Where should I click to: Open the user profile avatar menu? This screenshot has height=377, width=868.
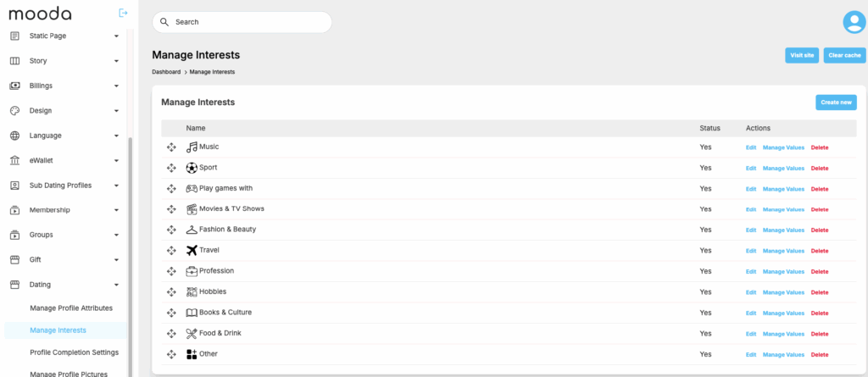pyautogui.click(x=854, y=23)
